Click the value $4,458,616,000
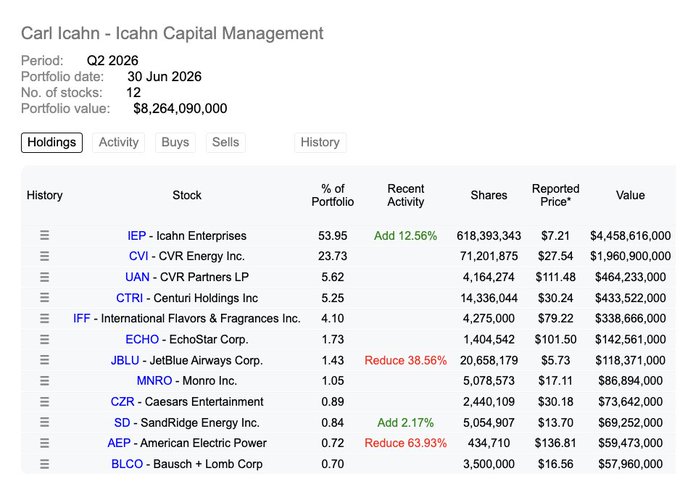 pos(630,235)
